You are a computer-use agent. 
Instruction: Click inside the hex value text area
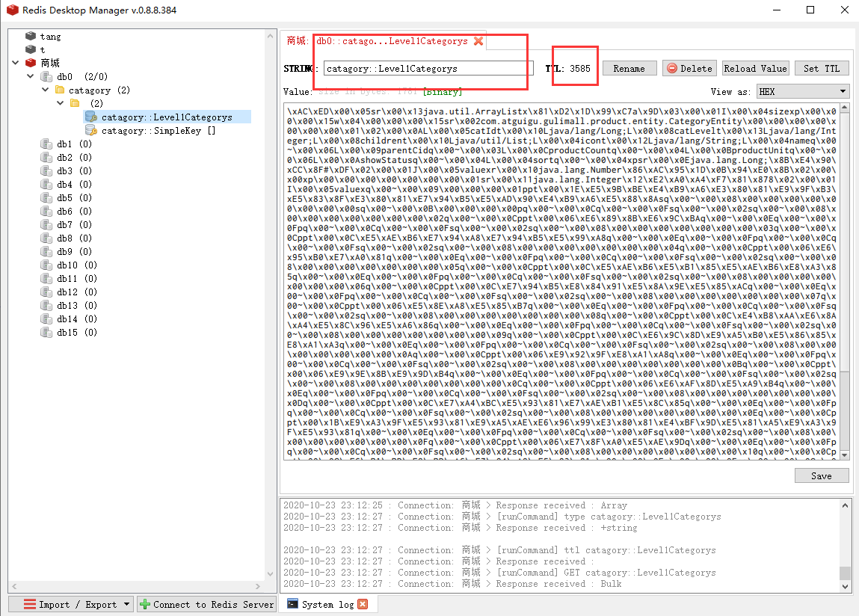pos(561,281)
